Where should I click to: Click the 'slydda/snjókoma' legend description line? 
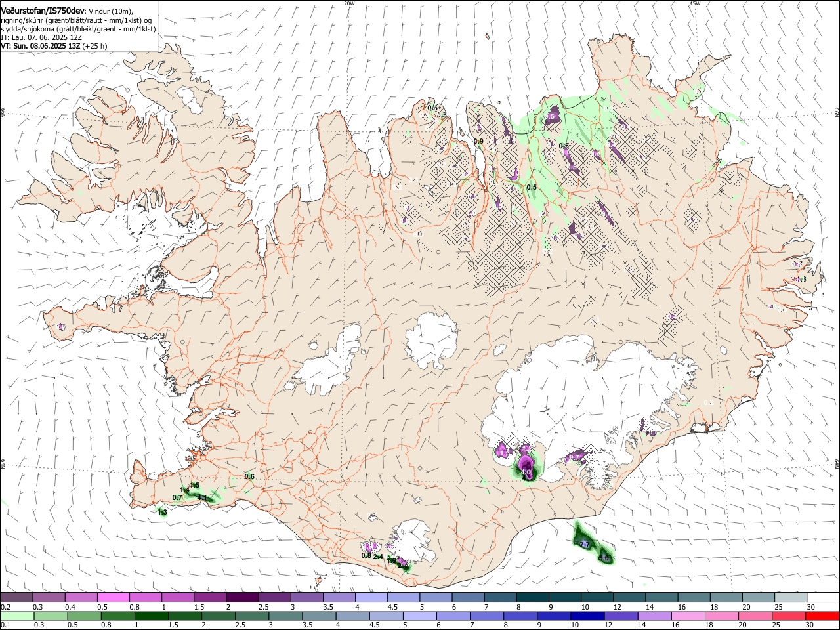(78, 29)
